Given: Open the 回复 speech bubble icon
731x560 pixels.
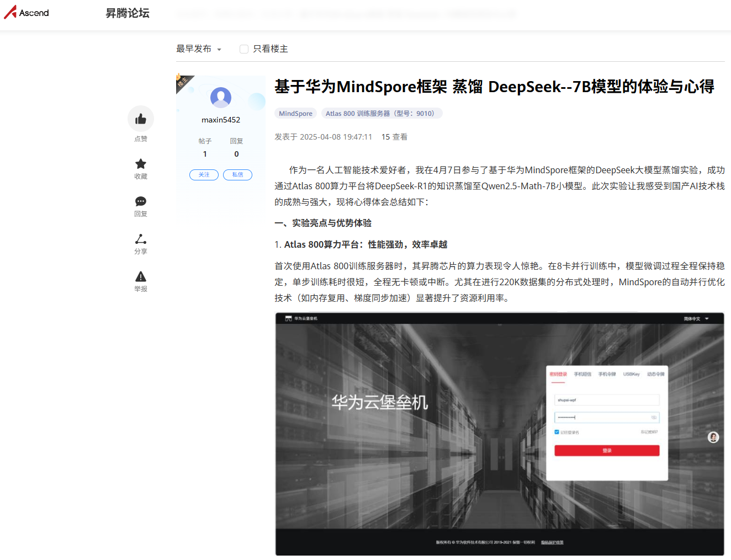Looking at the screenshot, I should [141, 201].
